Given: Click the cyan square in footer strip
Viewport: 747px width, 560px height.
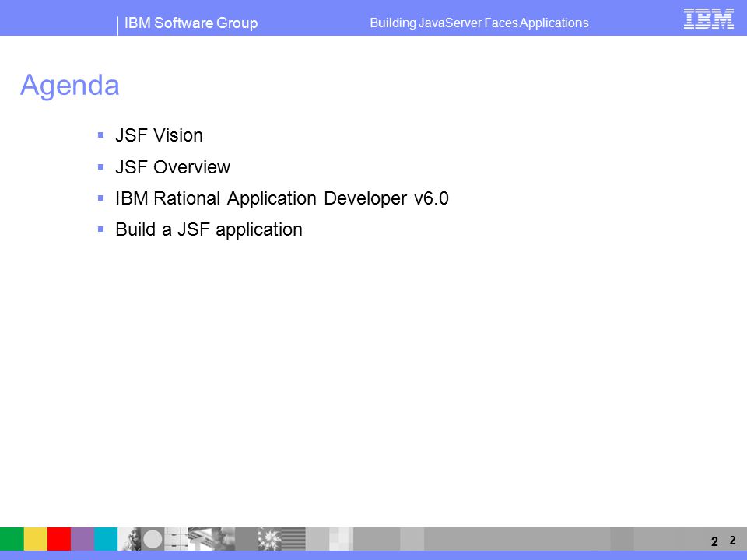Looking at the screenshot, I should pyautogui.click(x=106, y=539).
